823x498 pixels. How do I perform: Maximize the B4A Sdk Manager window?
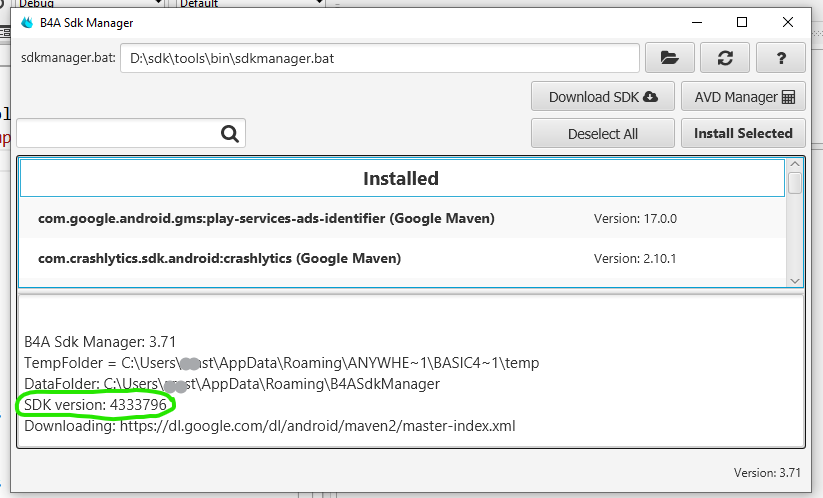click(742, 22)
